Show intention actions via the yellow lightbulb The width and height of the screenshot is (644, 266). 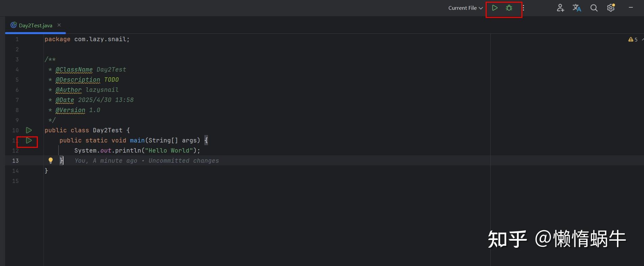[50, 160]
